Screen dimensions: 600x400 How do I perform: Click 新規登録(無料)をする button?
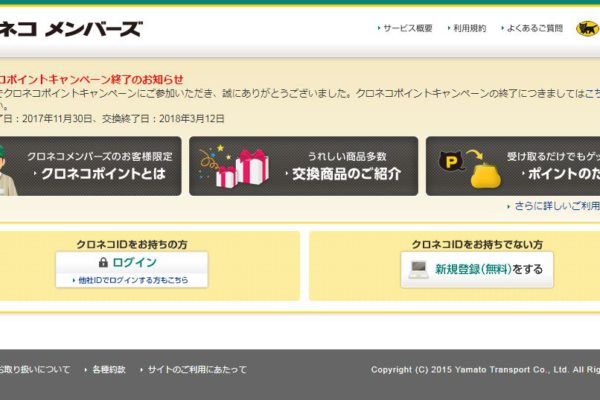(477, 269)
